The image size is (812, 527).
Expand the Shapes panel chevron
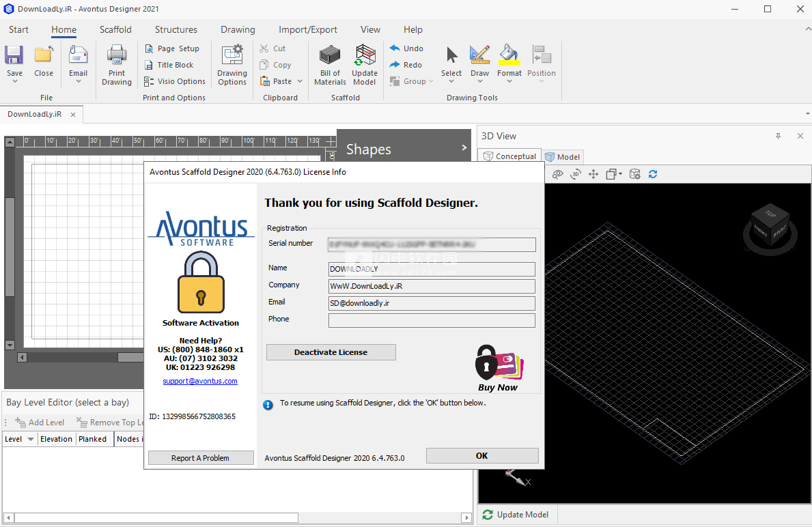point(464,148)
